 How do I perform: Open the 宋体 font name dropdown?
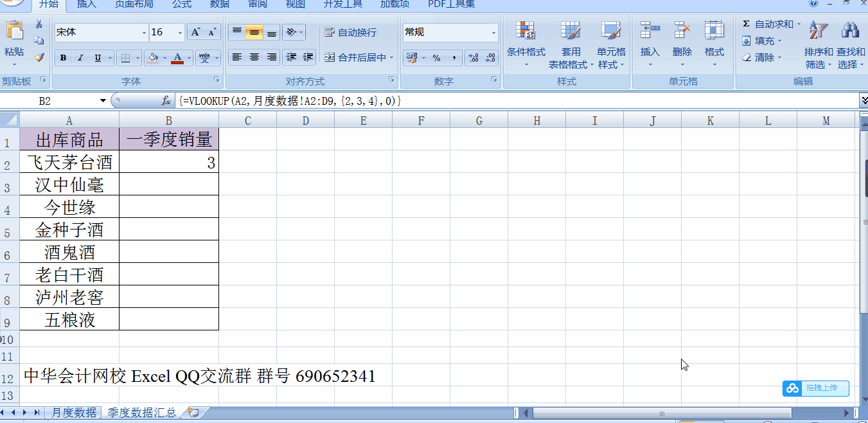pos(145,32)
